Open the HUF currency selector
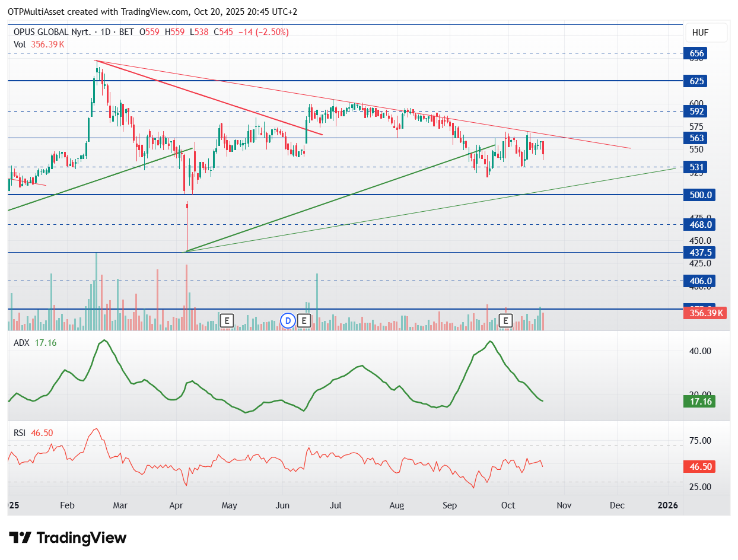Viewport: 738px width, 560px height. pos(707,33)
